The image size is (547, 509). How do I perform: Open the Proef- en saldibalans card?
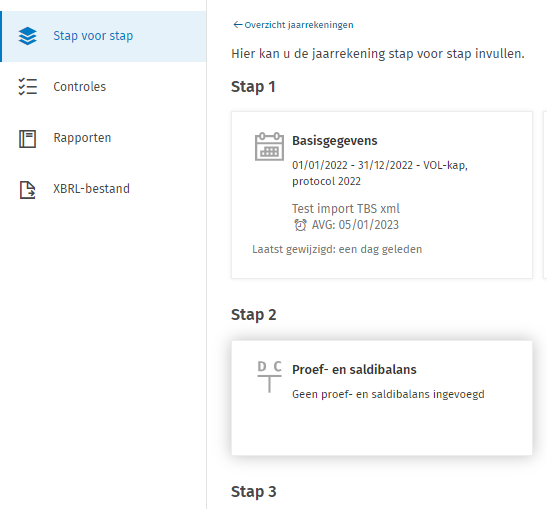pyautogui.click(x=382, y=398)
